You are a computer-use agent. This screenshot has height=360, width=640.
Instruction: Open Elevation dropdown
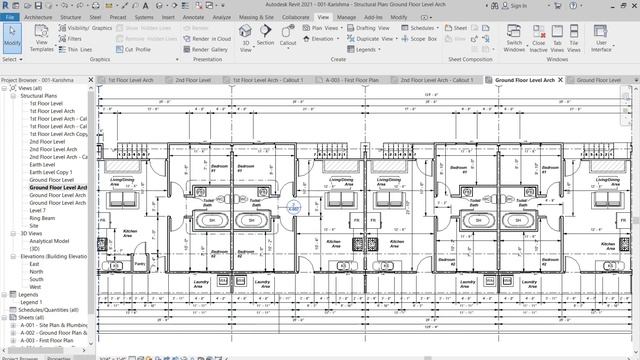tap(321, 39)
